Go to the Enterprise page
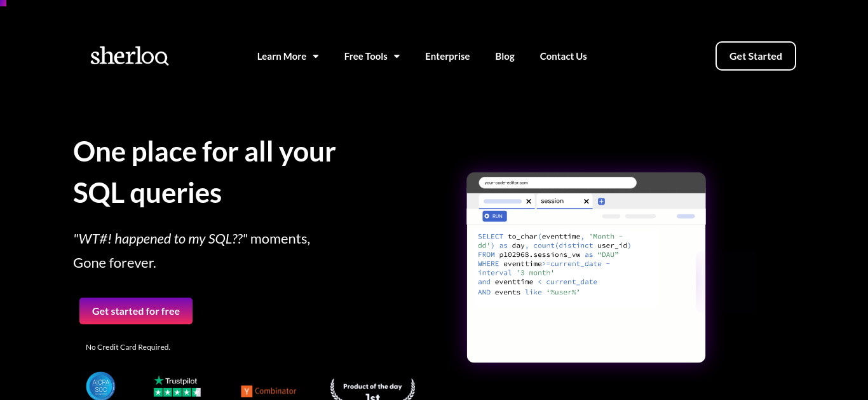 447,56
